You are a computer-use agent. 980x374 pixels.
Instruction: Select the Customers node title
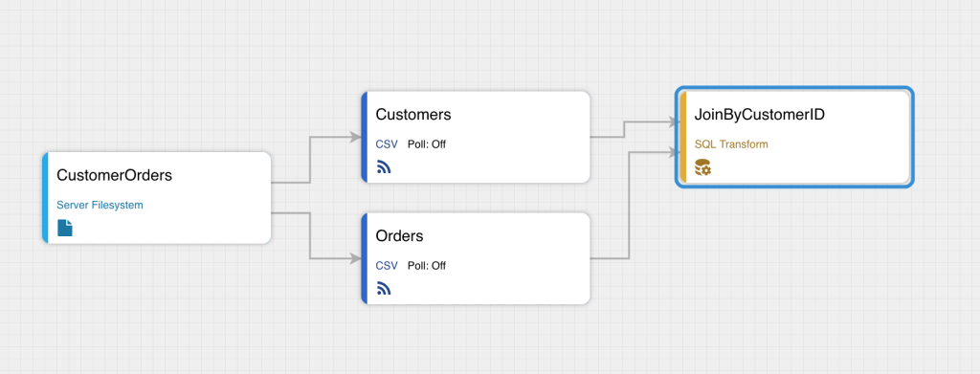[413, 115]
